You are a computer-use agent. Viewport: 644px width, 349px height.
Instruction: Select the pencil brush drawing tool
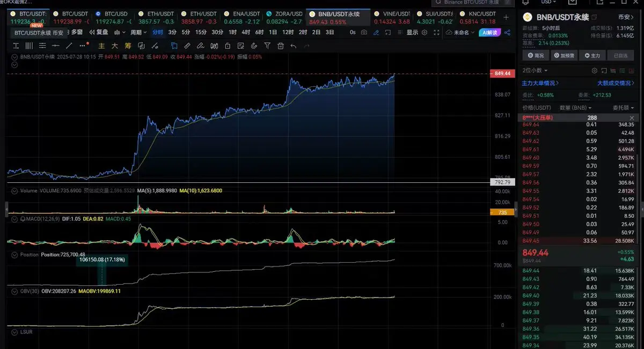(x=200, y=46)
